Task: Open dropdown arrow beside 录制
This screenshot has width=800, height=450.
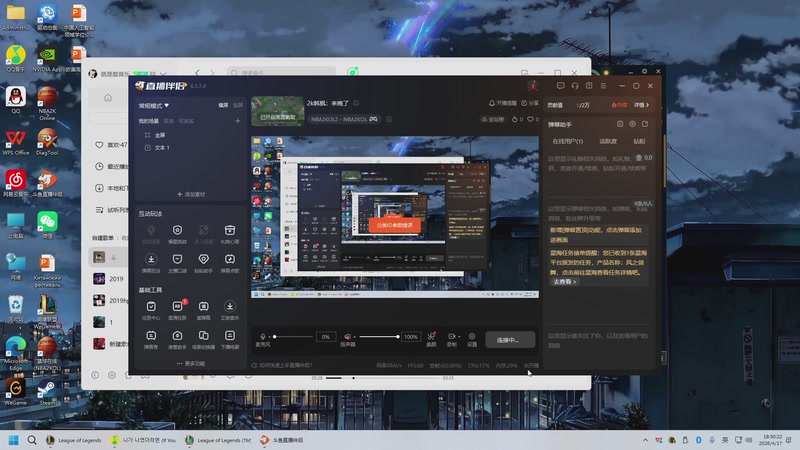Action: (x=459, y=337)
